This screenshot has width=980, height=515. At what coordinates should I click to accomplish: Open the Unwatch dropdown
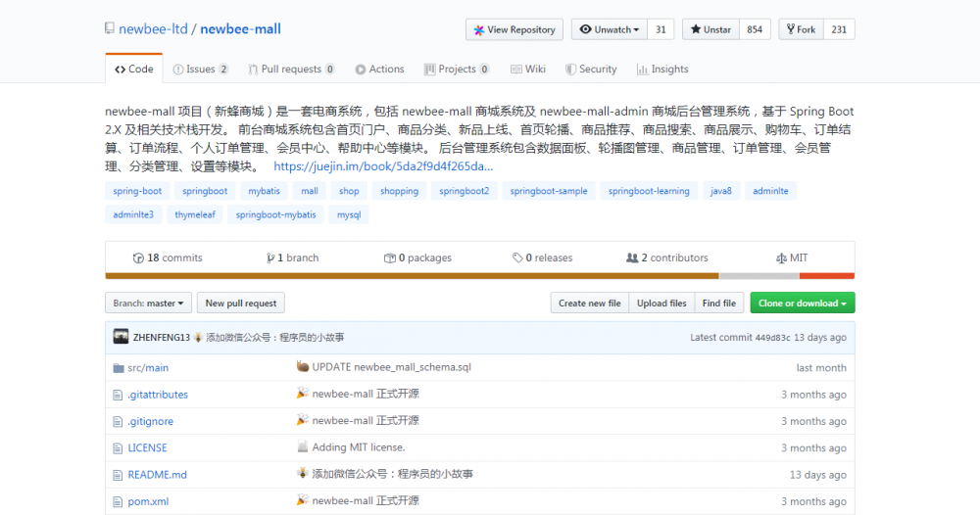(x=610, y=29)
